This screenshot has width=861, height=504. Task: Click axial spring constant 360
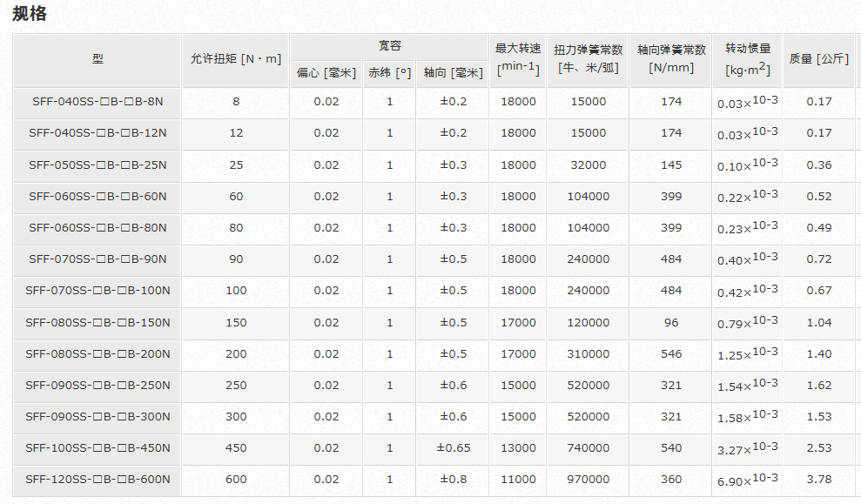pos(671,480)
